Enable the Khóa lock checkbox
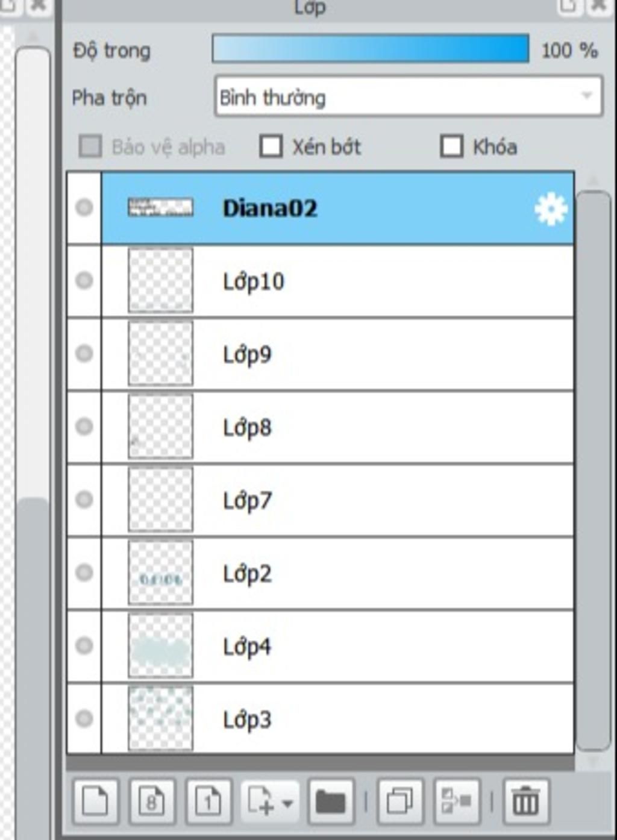 pos(452,146)
